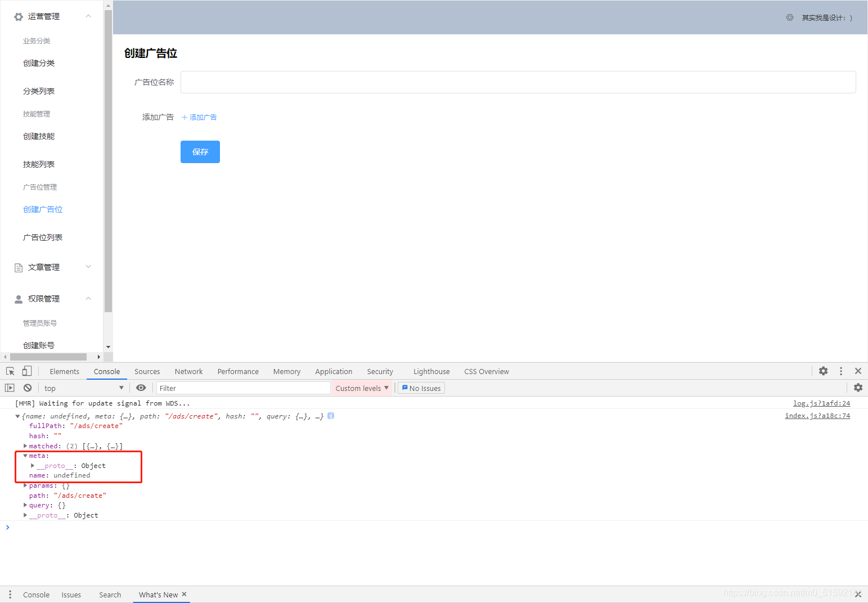Image resolution: width=868 pixels, height=603 pixels.
Task: Open the Network tab
Action: coord(189,372)
